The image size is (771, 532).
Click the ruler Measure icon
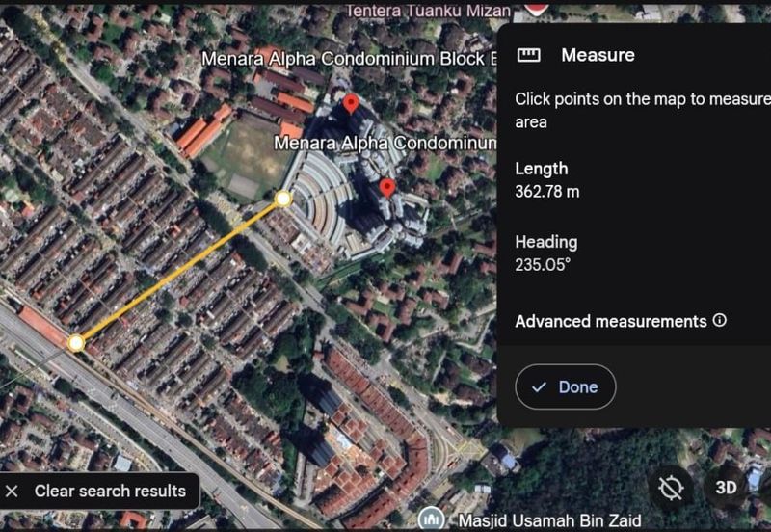click(x=528, y=55)
